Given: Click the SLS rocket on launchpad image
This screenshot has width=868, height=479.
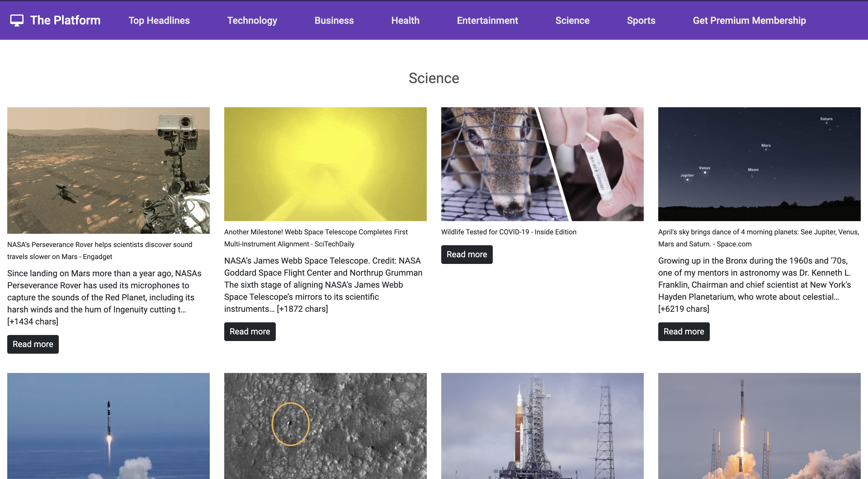Looking at the screenshot, I should tap(542, 425).
